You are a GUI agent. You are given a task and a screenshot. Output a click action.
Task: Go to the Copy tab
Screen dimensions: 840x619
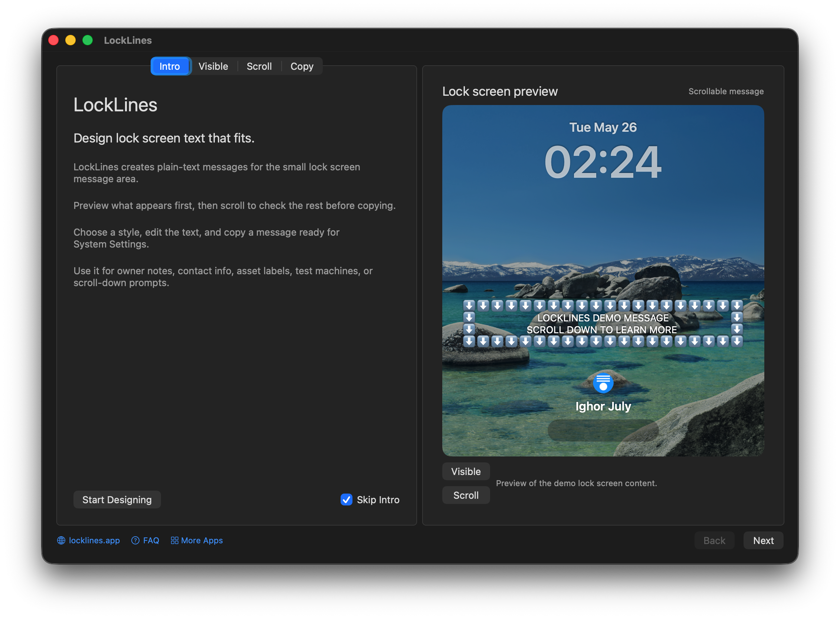point(302,66)
